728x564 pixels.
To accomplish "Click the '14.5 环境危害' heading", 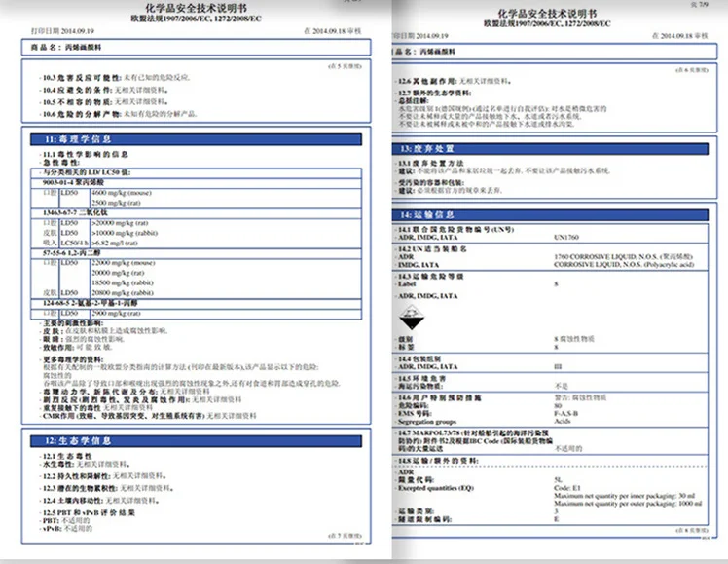I will click(x=421, y=379).
